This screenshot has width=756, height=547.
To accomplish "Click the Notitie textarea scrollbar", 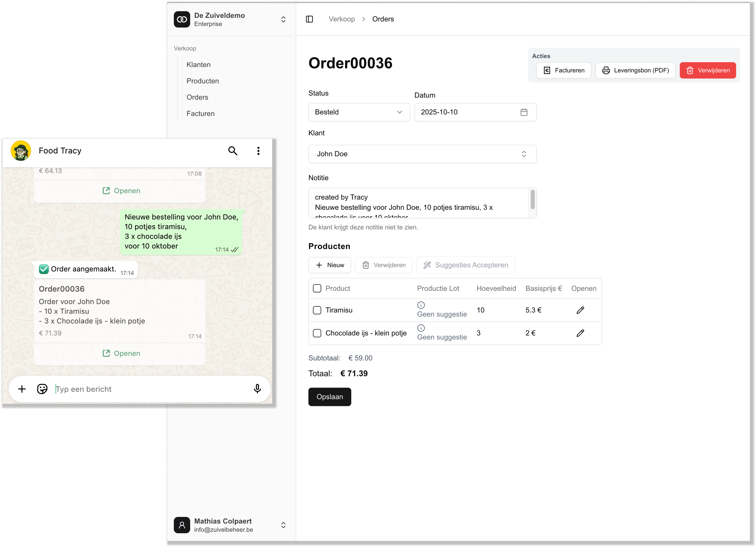I will pyautogui.click(x=532, y=199).
